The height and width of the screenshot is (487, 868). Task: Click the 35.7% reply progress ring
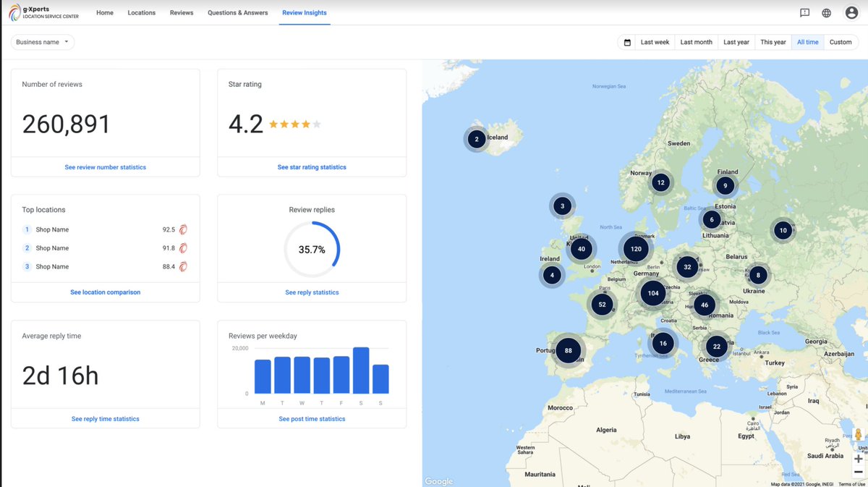(312, 250)
